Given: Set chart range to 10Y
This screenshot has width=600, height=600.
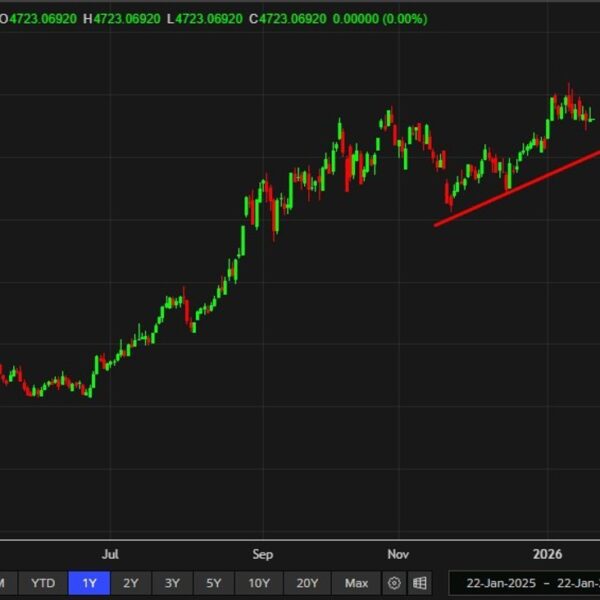Looking at the screenshot, I should click(259, 583).
